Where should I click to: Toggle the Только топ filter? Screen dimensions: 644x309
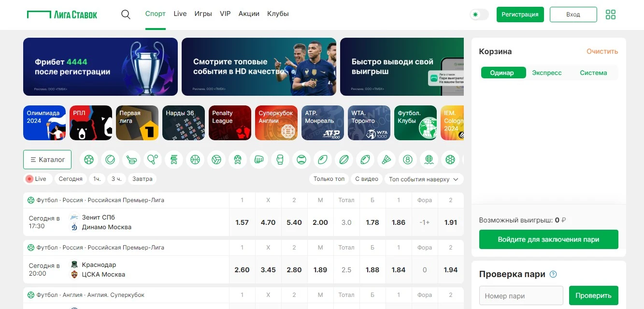(329, 179)
